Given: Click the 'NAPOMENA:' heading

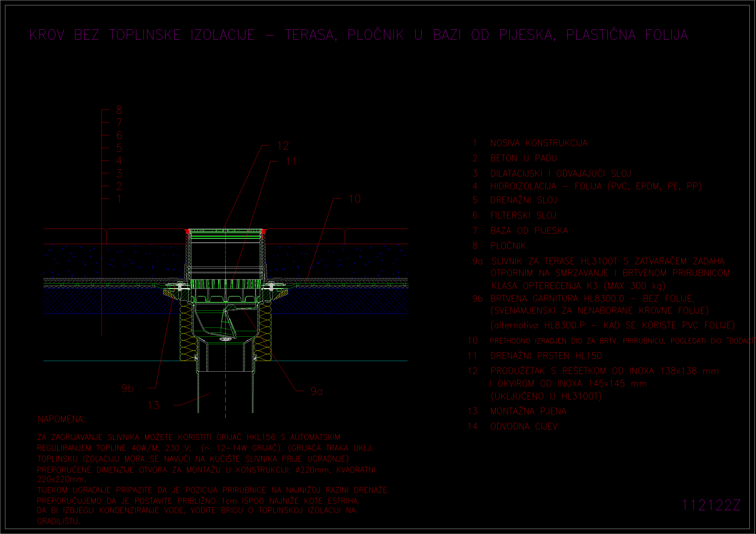Looking at the screenshot, I should 61,419.
